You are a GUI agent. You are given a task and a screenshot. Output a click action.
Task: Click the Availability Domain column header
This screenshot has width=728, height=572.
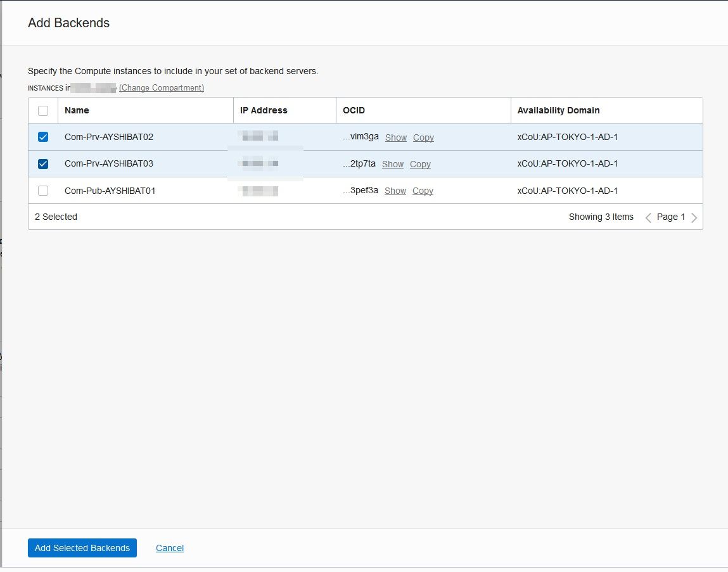tap(558, 110)
